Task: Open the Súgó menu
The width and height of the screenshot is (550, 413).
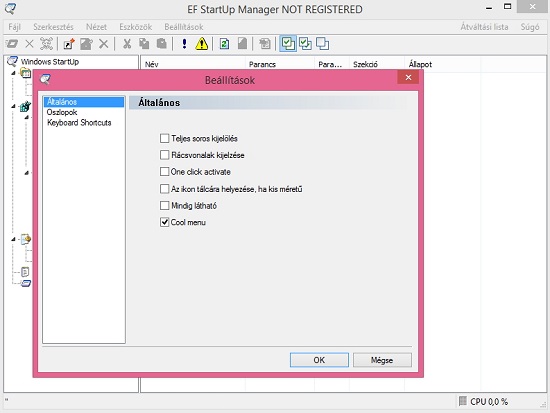Action: 530,27
